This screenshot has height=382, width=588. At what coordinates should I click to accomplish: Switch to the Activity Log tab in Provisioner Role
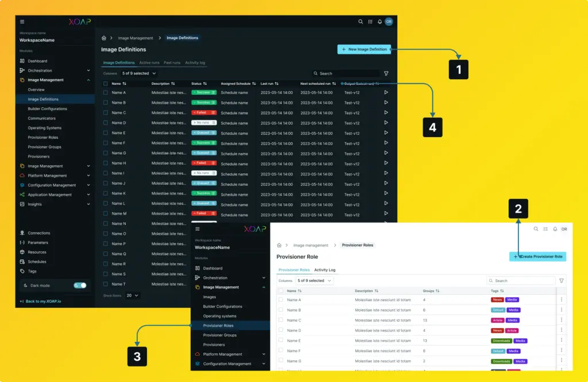(324, 270)
